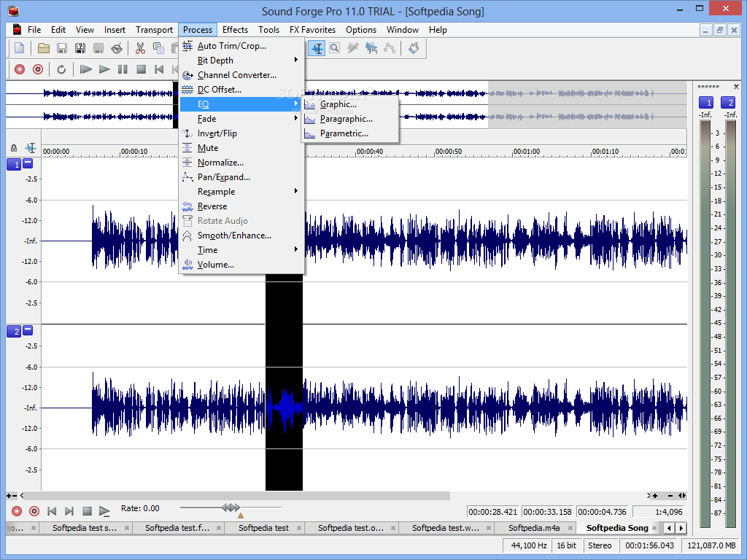Click the horizontal scrollbar under the waveform
The width and height of the screenshot is (747, 560).
pos(237,496)
